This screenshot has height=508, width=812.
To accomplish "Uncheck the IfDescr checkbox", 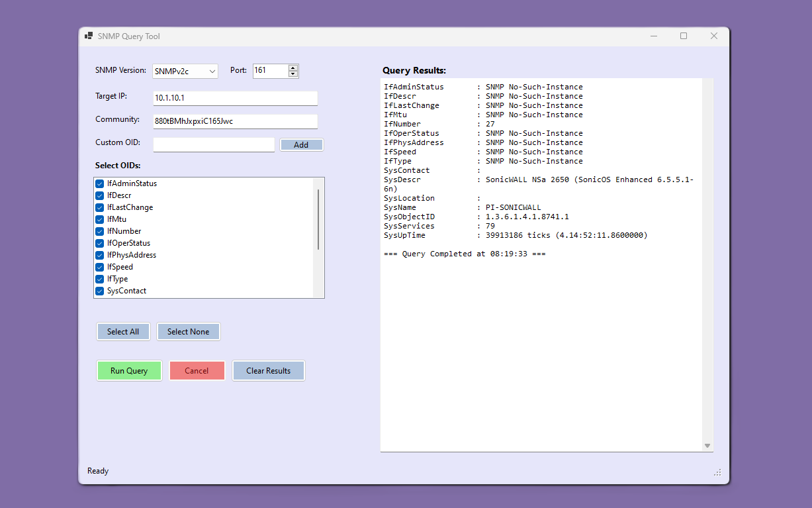I will pyautogui.click(x=100, y=195).
